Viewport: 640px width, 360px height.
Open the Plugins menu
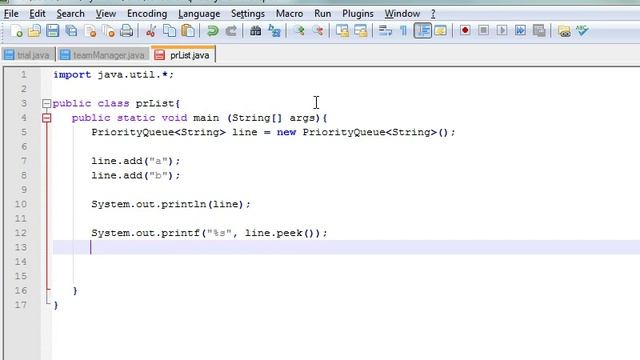click(x=358, y=13)
